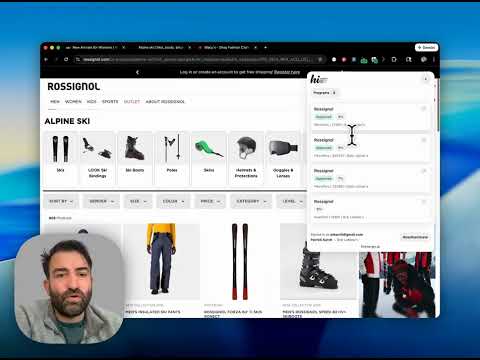Image resolution: width=480 pixels, height=360 pixels.
Task: Select the Programs tab in popup
Action: point(324,93)
